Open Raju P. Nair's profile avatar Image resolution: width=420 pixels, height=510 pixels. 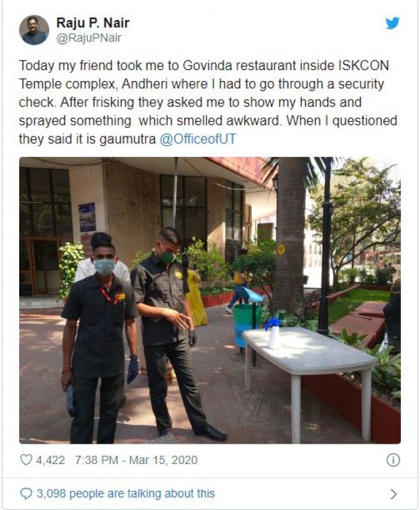click(34, 30)
